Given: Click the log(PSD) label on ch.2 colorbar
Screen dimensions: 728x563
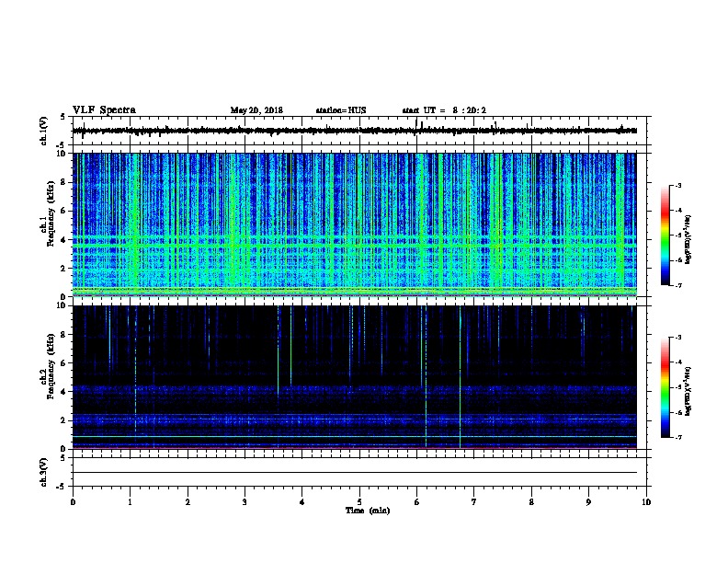Looking at the screenshot, I should pos(688,391).
